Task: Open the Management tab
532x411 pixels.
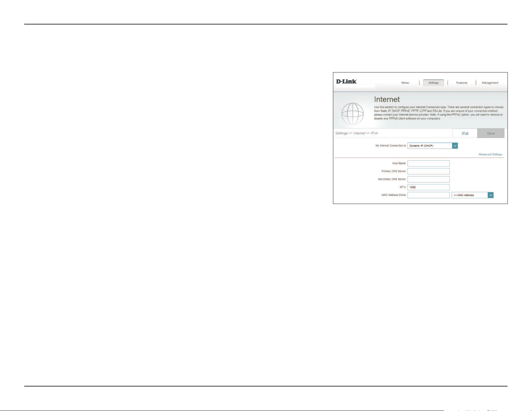Action: tap(490, 83)
